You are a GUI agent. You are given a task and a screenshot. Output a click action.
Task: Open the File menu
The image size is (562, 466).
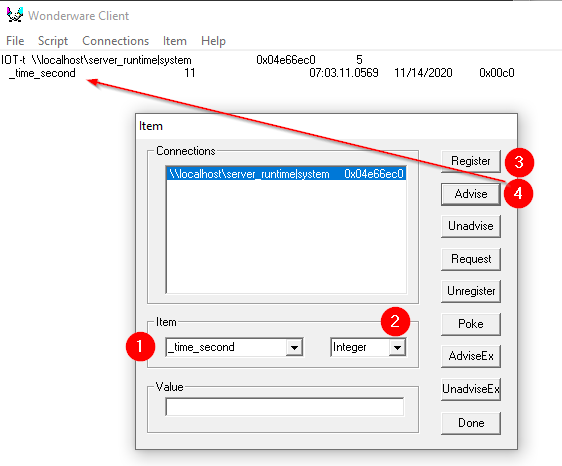[x=15, y=41]
